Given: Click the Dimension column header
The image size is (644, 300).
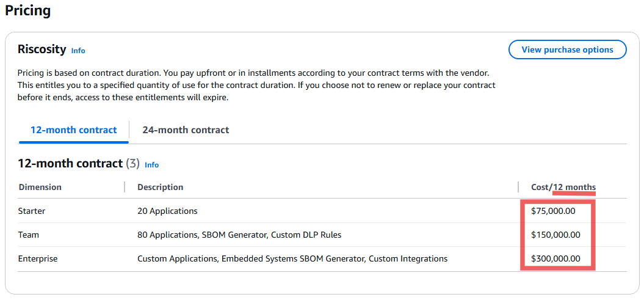Looking at the screenshot, I should pos(40,188).
